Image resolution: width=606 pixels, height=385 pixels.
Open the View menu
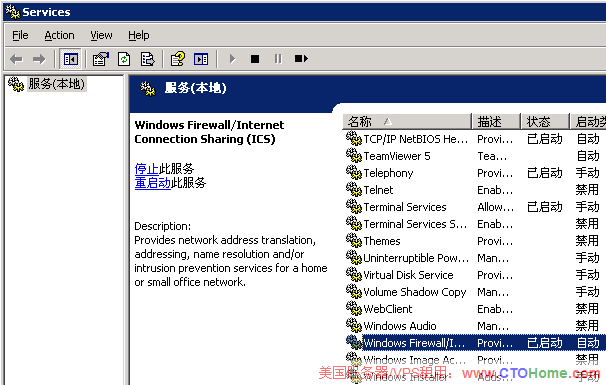101,35
